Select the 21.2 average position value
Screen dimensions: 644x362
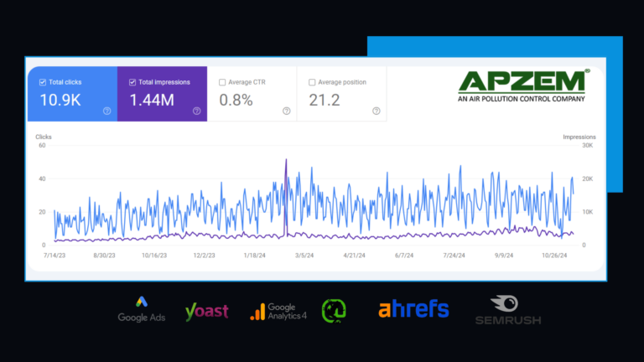[325, 101]
